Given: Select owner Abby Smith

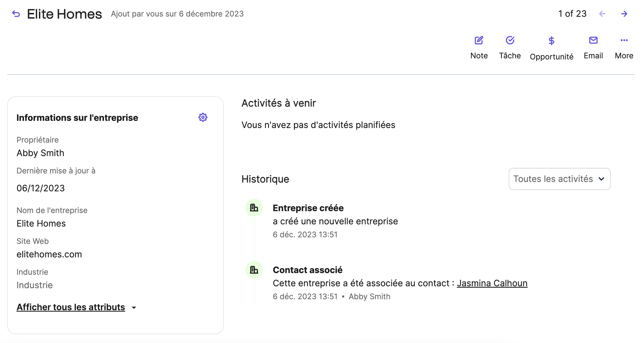Looking at the screenshot, I should point(40,153).
